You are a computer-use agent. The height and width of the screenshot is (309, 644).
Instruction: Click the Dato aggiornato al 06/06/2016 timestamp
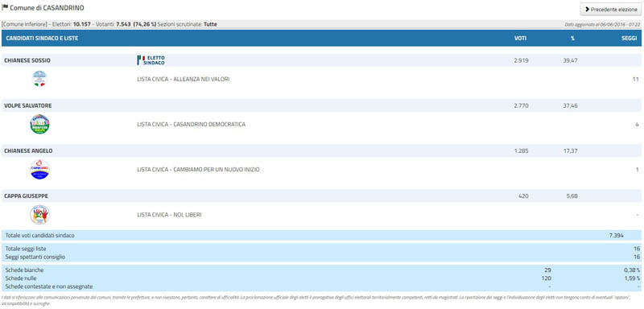point(602,25)
